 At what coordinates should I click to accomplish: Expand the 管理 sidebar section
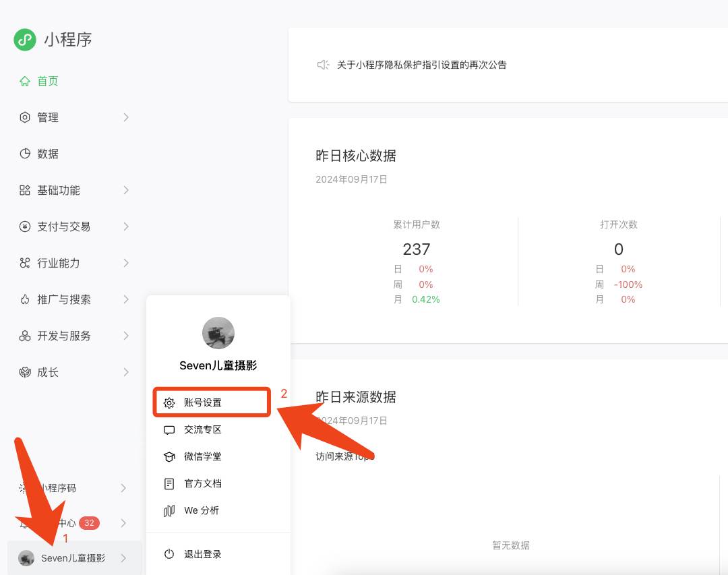point(47,117)
